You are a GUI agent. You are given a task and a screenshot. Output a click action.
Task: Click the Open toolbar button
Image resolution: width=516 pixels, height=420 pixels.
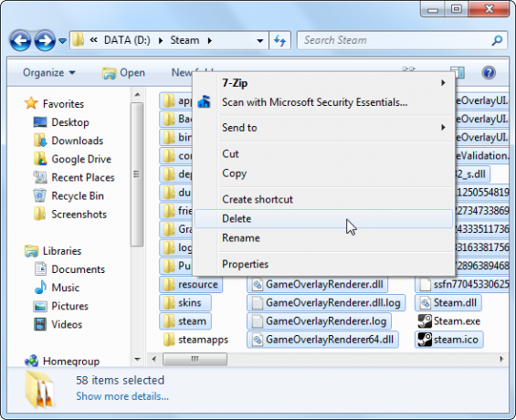tap(123, 73)
